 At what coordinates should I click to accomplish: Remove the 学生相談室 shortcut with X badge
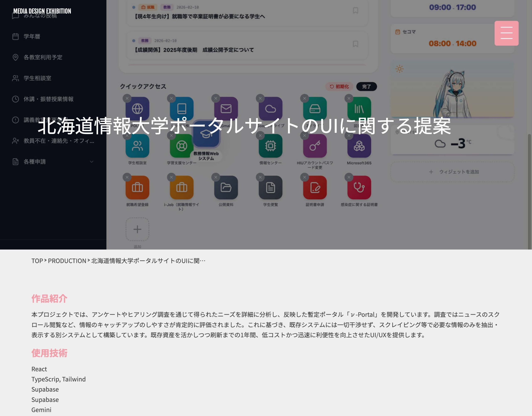pyautogui.click(x=127, y=135)
